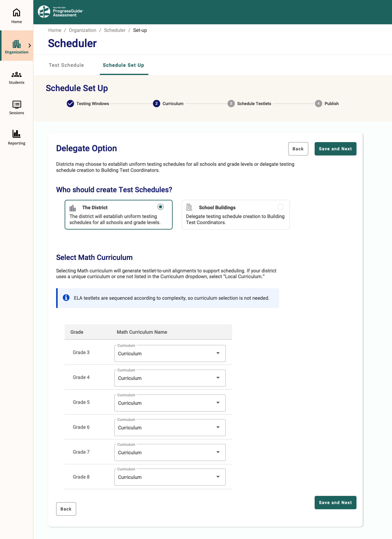
Task: Open the Students sidebar icon
Action: 16,75
